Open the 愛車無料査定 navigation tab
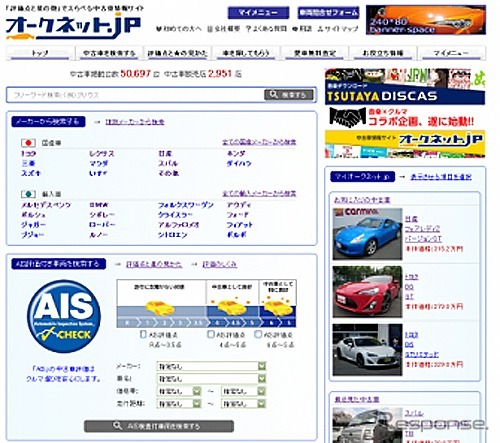Screen dimensions: 500x443 pos(315,53)
